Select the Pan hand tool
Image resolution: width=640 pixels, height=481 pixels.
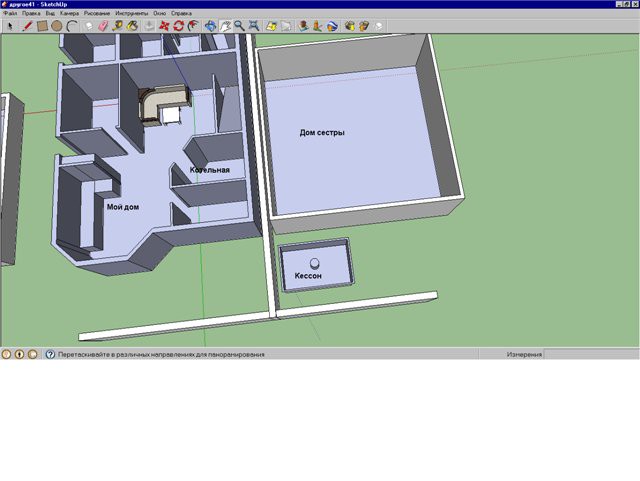click(x=225, y=26)
